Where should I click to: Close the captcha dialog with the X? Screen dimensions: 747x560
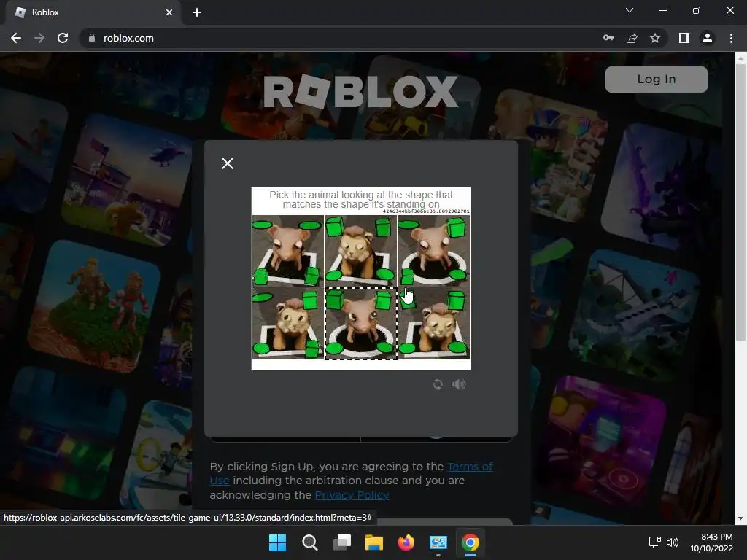pyautogui.click(x=228, y=163)
